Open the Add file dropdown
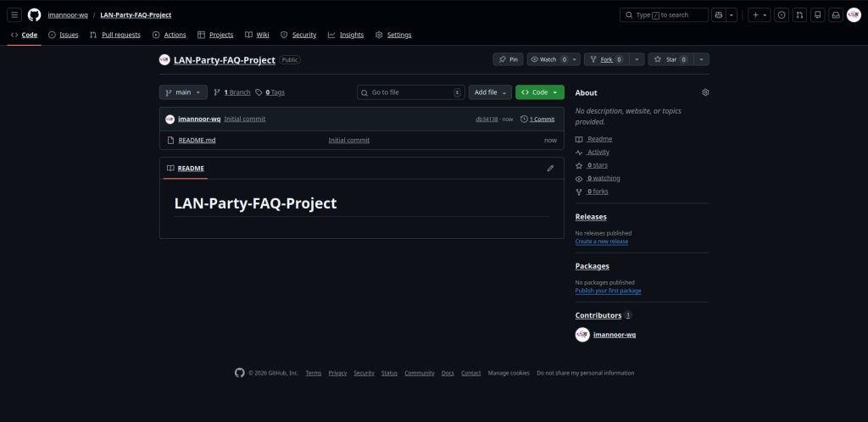This screenshot has width=868, height=422. (x=490, y=92)
